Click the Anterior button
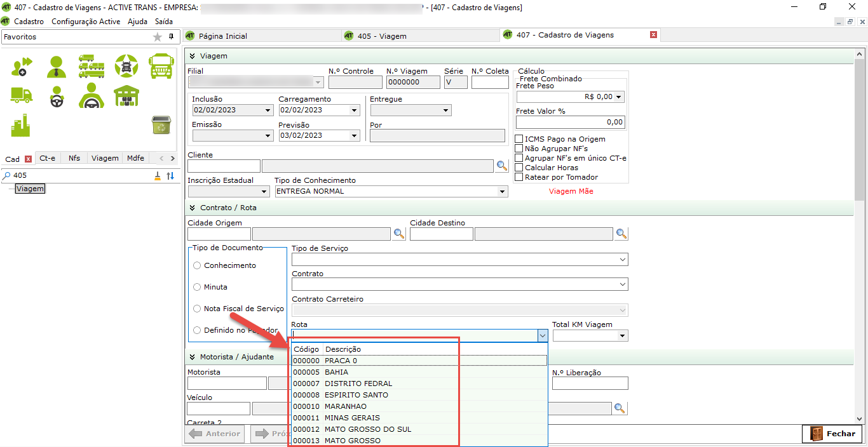Image resolution: width=868 pixels, height=447 pixels. click(215, 434)
